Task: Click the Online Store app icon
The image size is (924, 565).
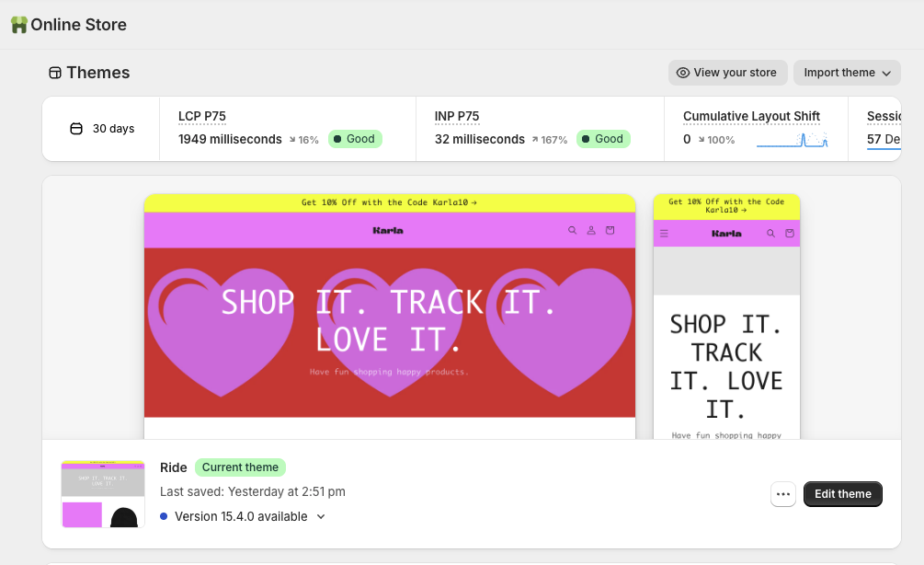Action: (x=18, y=25)
